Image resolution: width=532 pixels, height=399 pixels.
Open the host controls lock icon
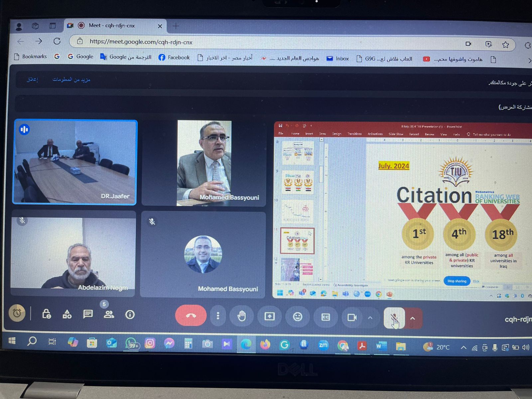pos(47,314)
